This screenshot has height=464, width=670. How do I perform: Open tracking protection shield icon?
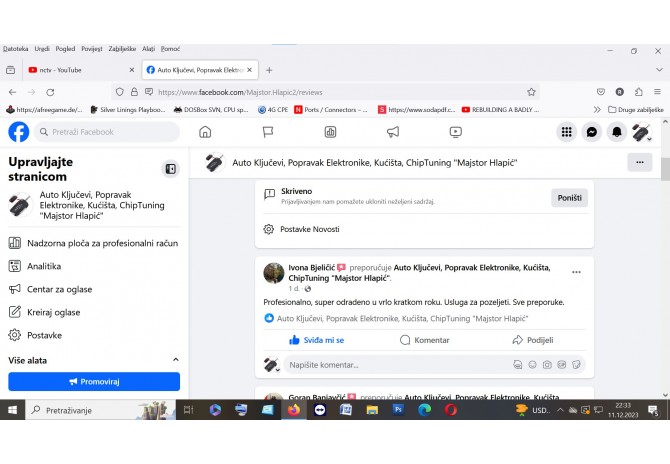120,92
